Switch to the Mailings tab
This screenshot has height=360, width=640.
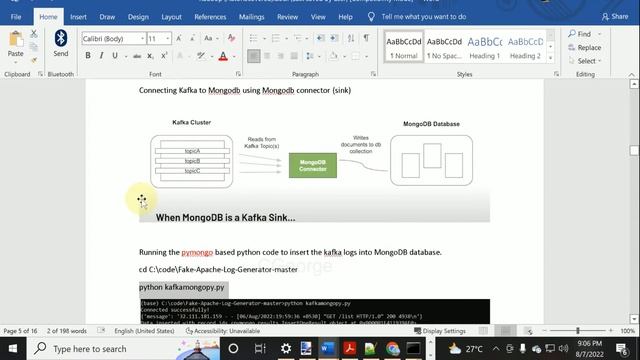251,17
